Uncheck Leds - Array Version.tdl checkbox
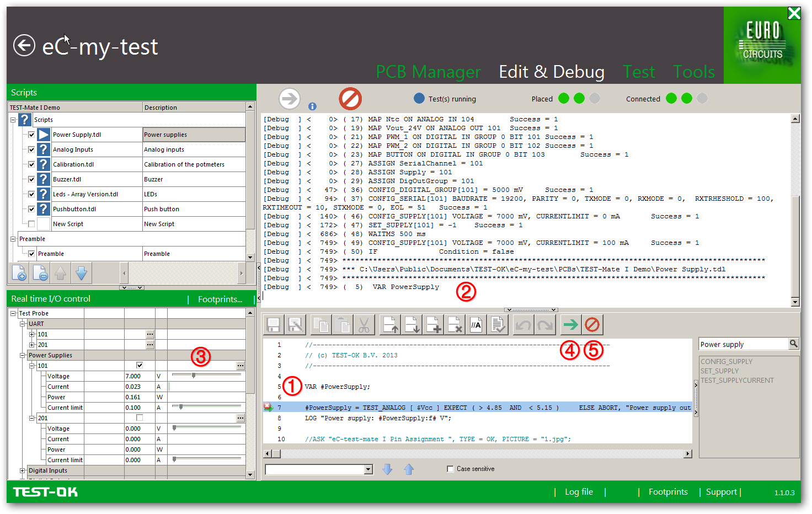Image resolution: width=812 pixels, height=514 pixels. (31, 194)
